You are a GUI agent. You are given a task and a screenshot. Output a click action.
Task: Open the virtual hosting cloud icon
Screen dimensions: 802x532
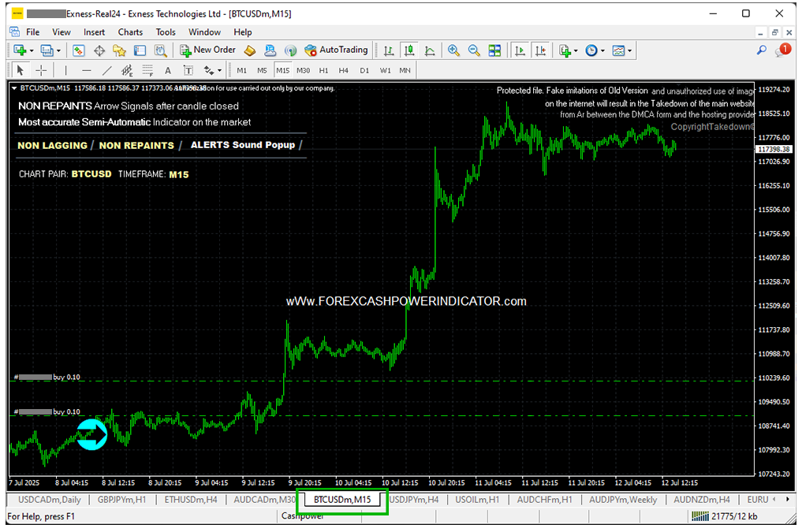pyautogui.click(x=270, y=50)
